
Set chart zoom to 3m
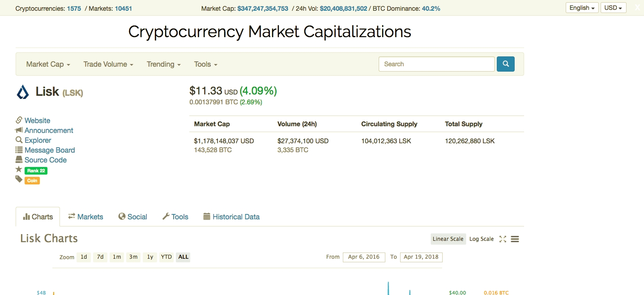click(133, 257)
